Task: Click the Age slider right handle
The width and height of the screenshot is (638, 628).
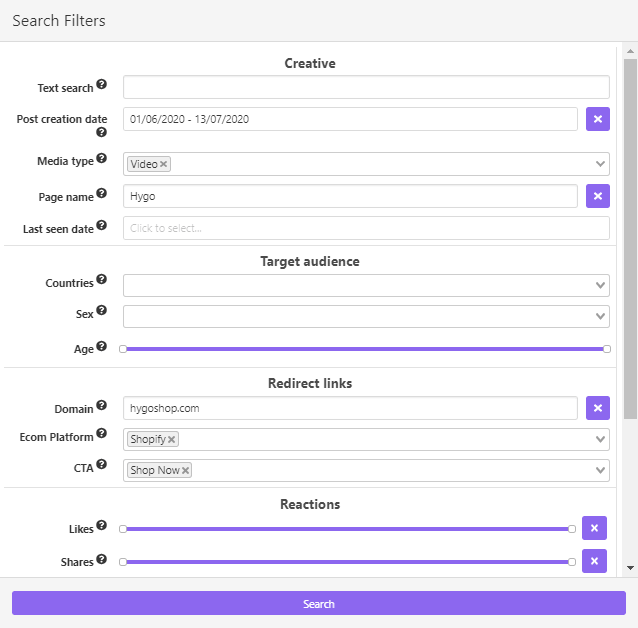Action: click(607, 349)
